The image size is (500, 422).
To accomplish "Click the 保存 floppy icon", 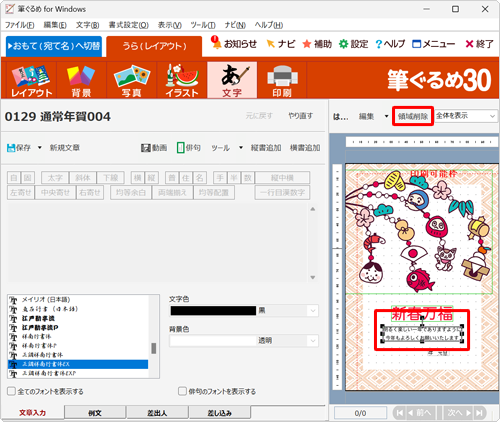I will click(x=11, y=148).
